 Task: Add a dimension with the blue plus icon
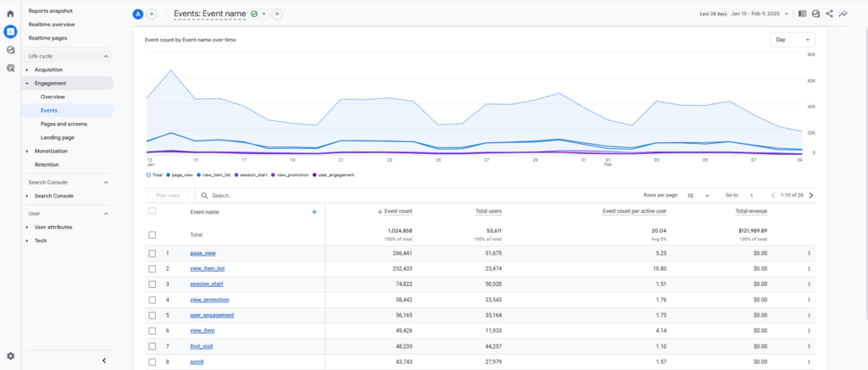[314, 212]
